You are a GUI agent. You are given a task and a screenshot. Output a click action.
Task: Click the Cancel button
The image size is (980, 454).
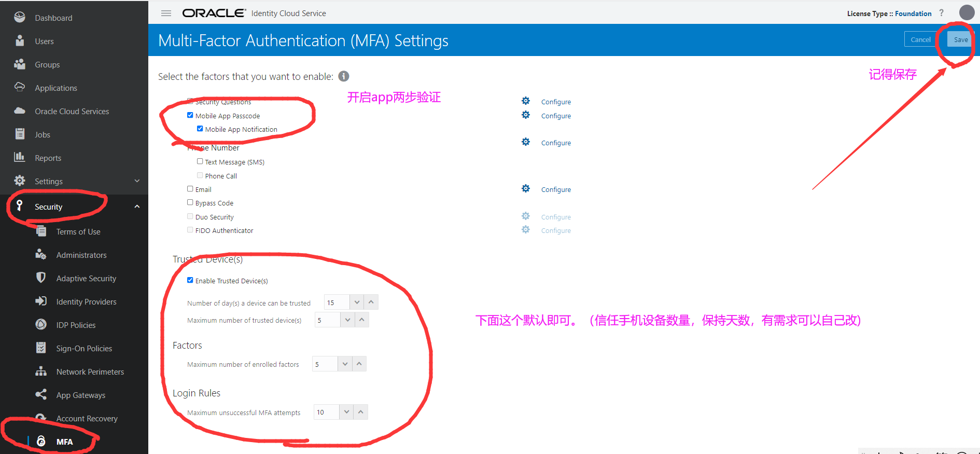[x=920, y=39]
